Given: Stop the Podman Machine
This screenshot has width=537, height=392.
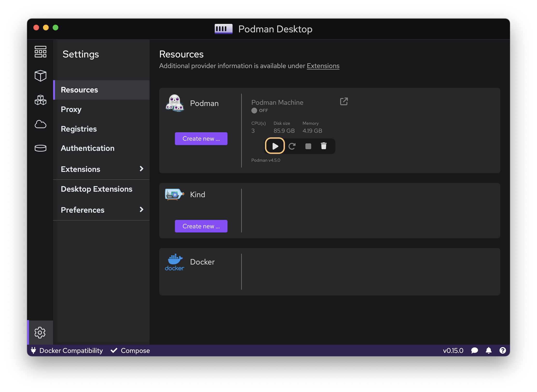Looking at the screenshot, I should 308,146.
